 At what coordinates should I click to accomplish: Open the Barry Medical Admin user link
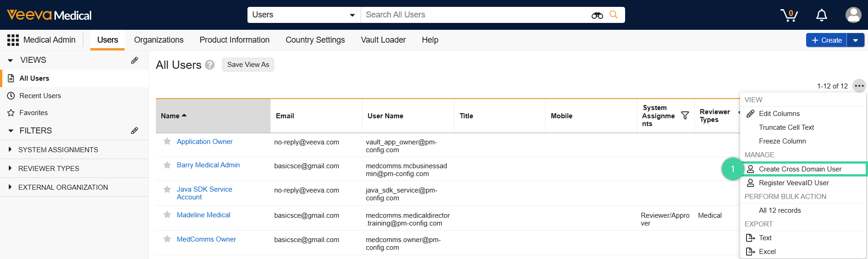coord(208,165)
